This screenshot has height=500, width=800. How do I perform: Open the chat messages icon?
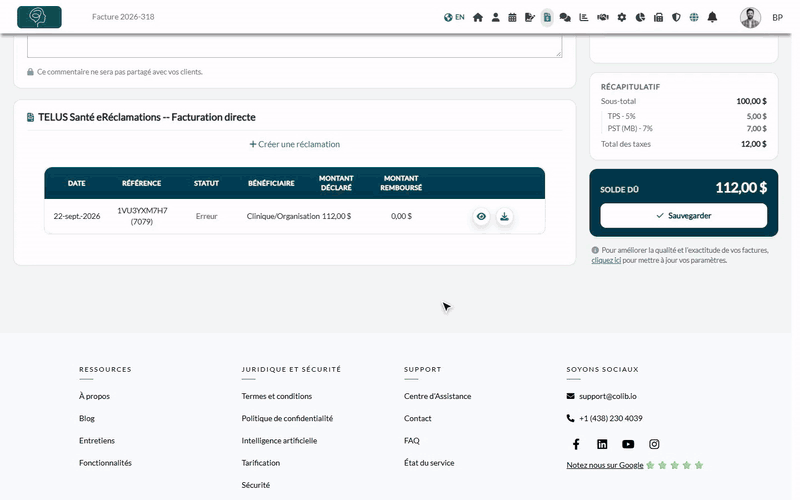565,17
